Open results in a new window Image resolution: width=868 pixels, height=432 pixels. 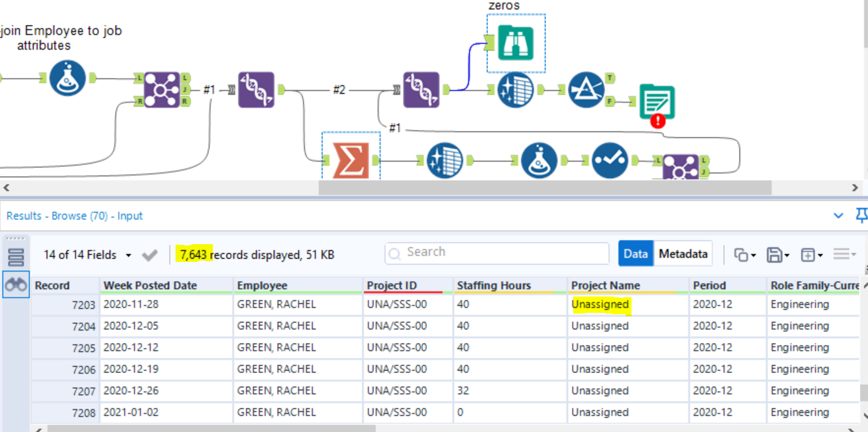click(809, 254)
